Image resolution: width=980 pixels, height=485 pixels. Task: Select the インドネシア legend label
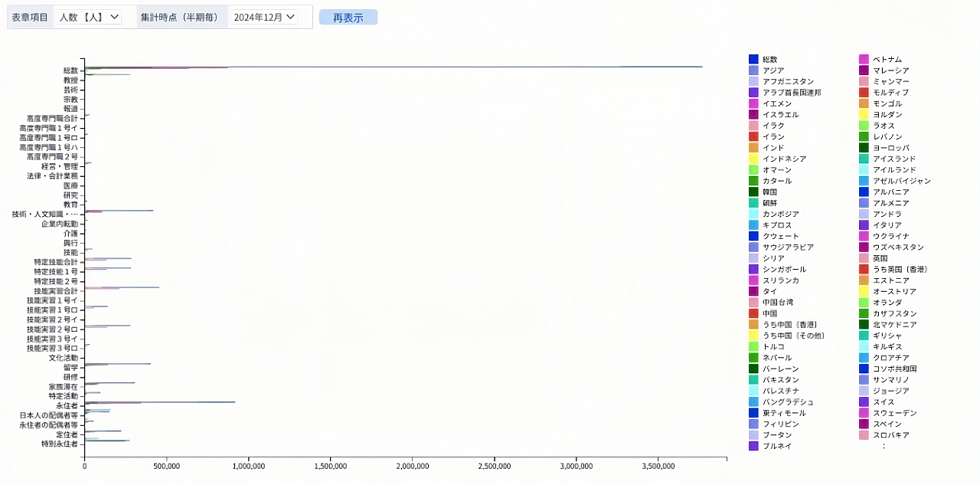(784, 159)
